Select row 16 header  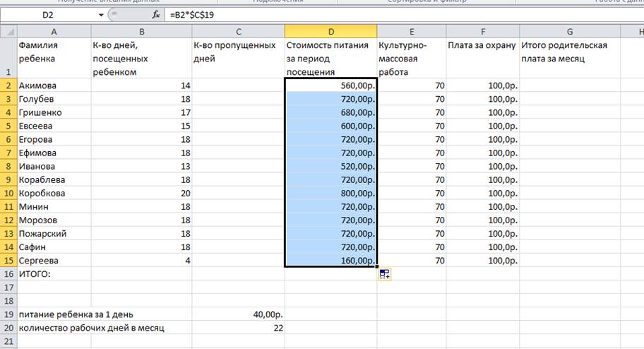(8, 274)
